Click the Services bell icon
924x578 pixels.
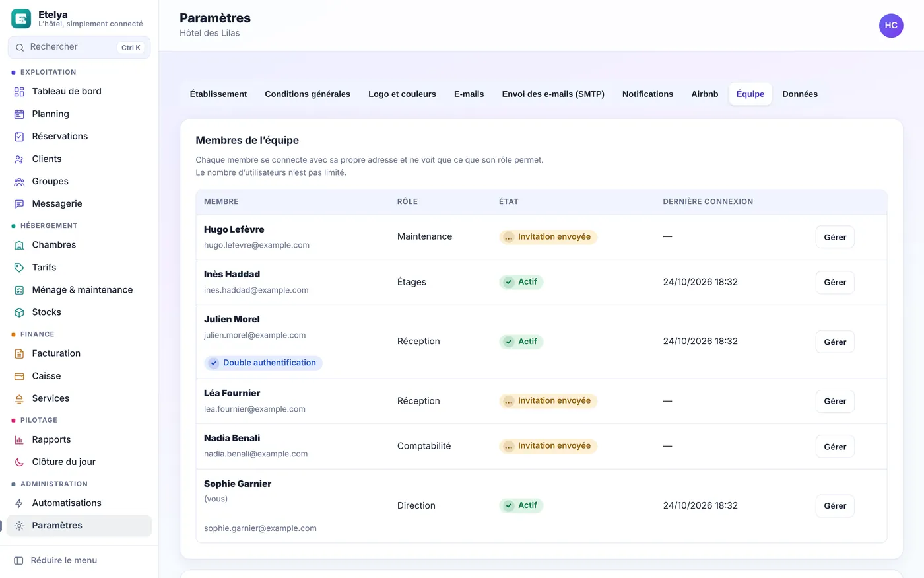tap(19, 398)
